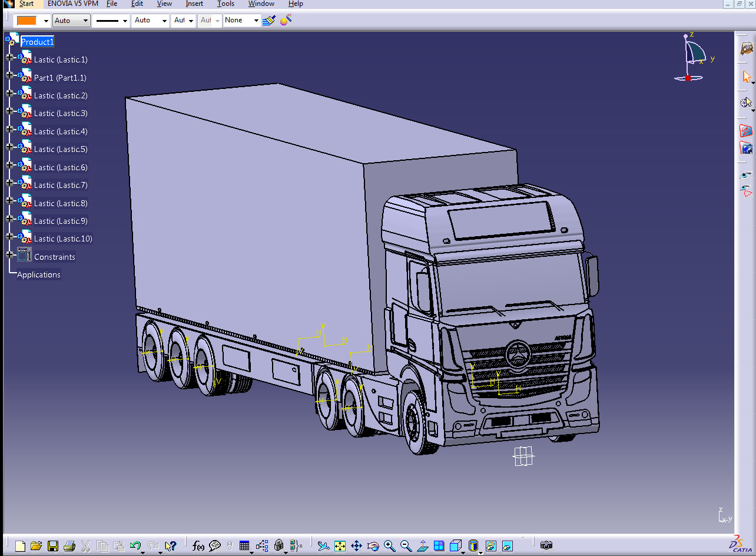Save the product with the floppy disk icon
This screenshot has width=756, height=556.
tap(53, 546)
